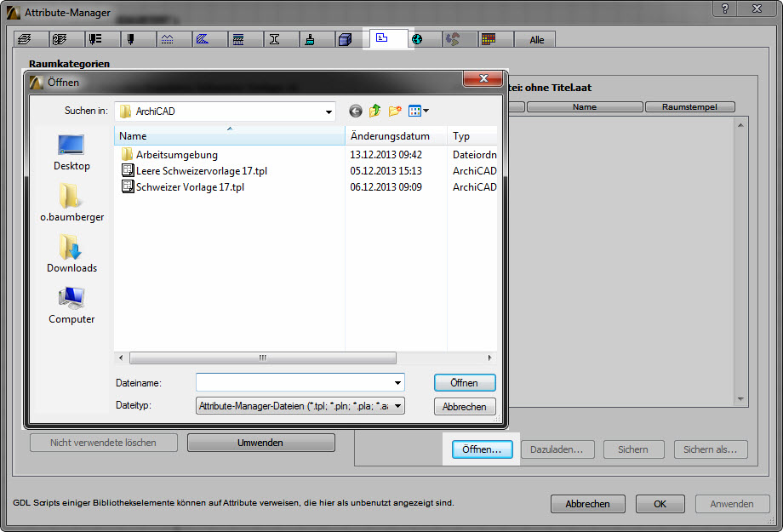Viewport: 783px width, 532px height.
Task: Jump to the Downloads folder
Action: point(71,254)
